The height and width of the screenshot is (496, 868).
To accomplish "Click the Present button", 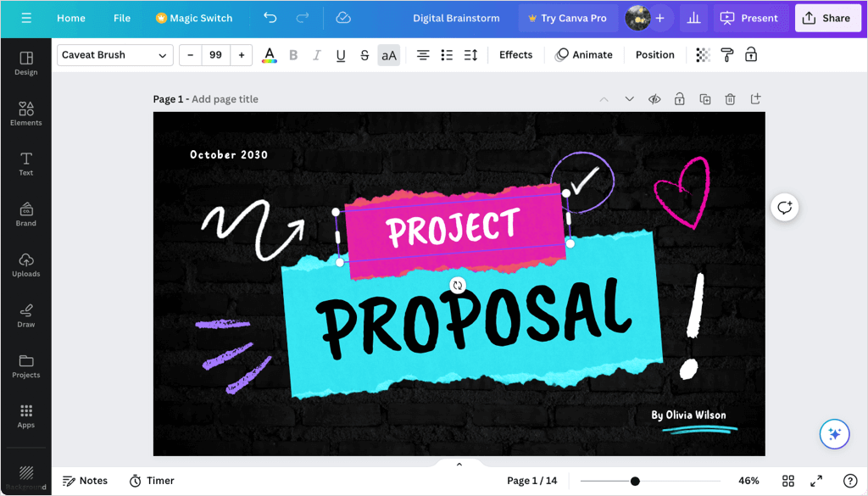I will click(750, 17).
